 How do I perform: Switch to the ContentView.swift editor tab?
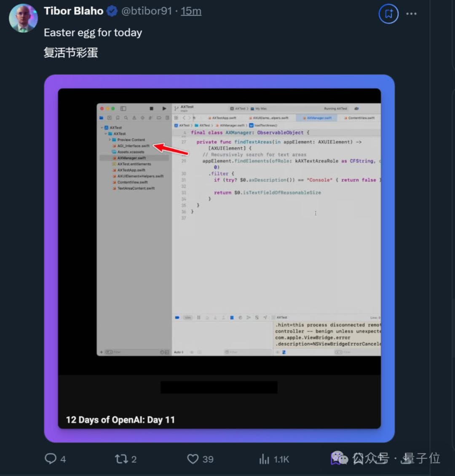(x=361, y=118)
